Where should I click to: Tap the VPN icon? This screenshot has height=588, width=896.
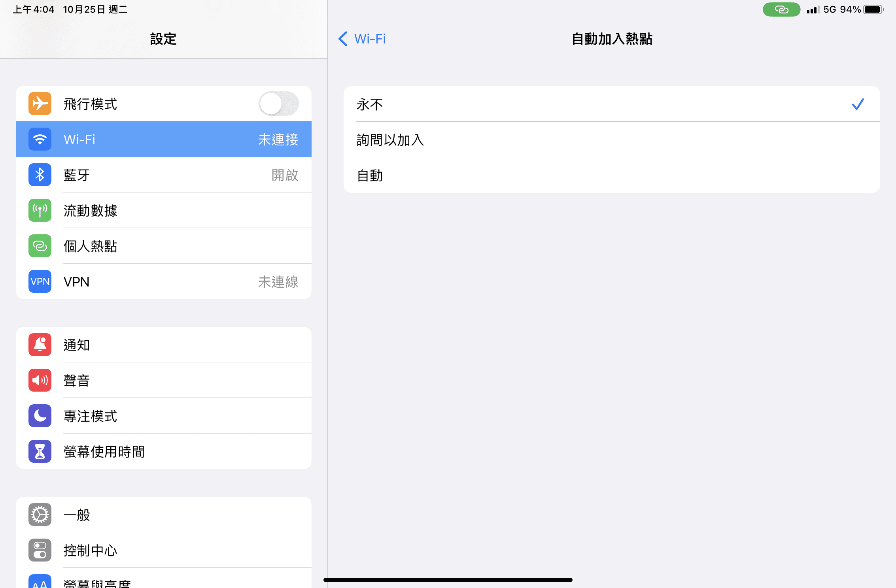click(x=40, y=281)
